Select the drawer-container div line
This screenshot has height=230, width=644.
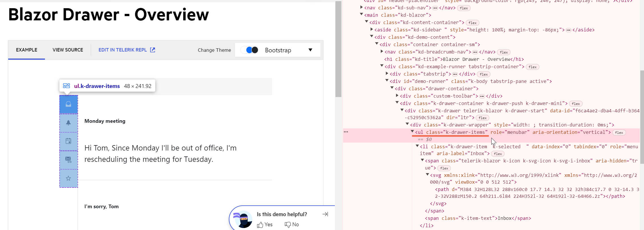(436, 89)
